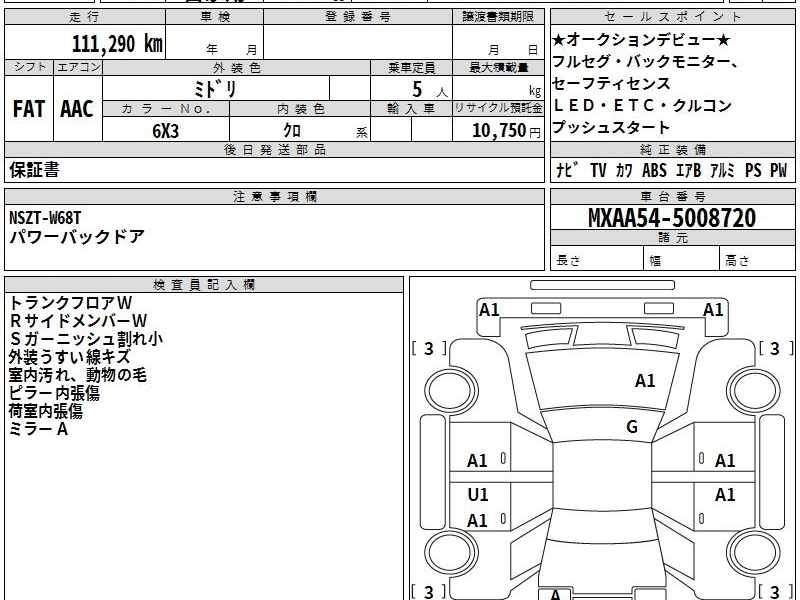Screen dimensions: 800x600
Task: Select the shift value FAT
Action: [29, 109]
